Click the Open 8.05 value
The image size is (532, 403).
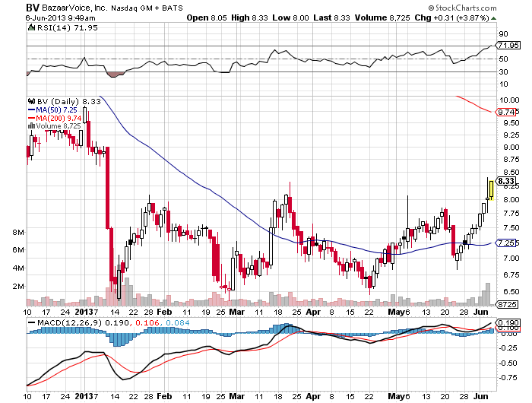(x=207, y=17)
